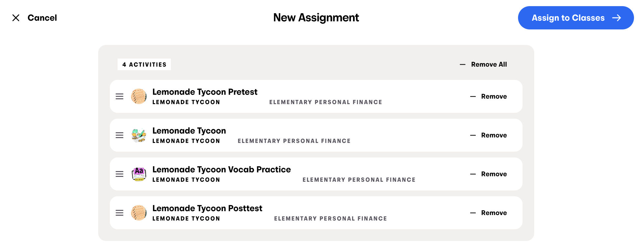Click the Posttest orange worksheet icon

139,213
